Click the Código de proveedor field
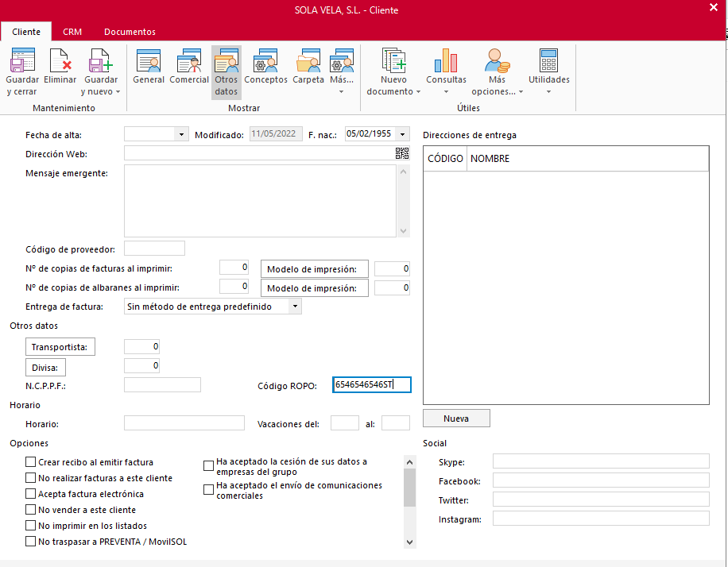 click(155, 249)
